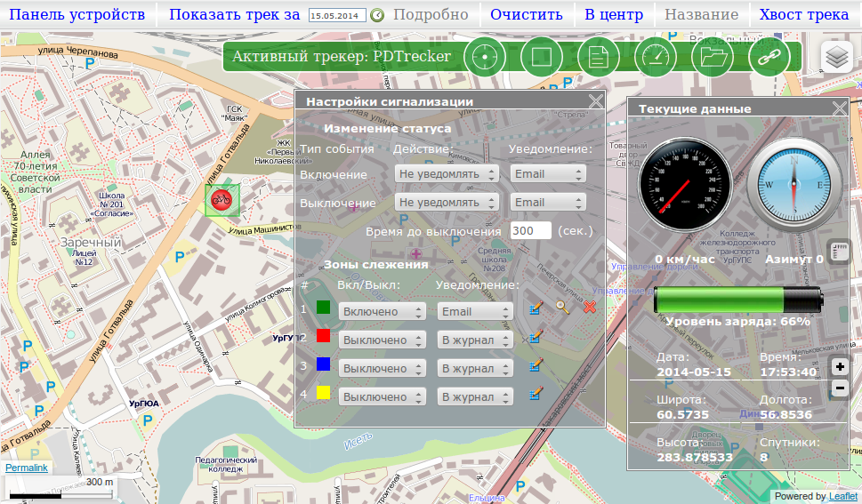
Task: Click the Время до выключения input field
Action: [x=530, y=231]
